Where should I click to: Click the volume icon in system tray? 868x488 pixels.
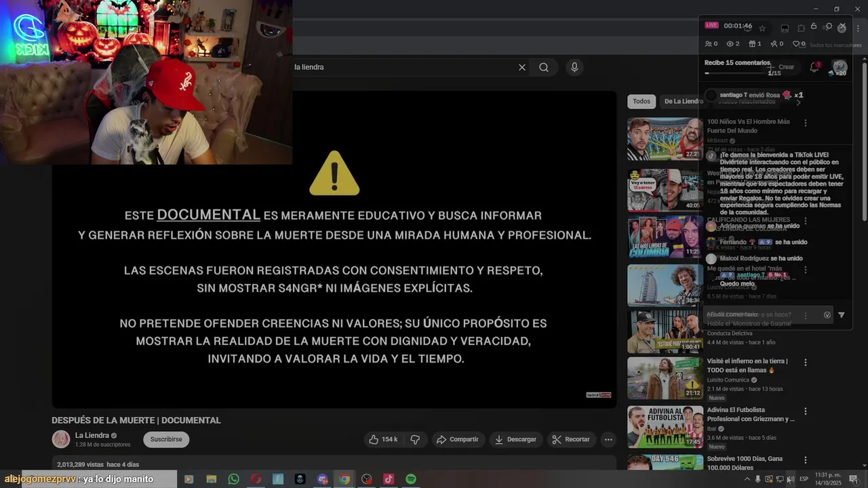tap(791, 479)
